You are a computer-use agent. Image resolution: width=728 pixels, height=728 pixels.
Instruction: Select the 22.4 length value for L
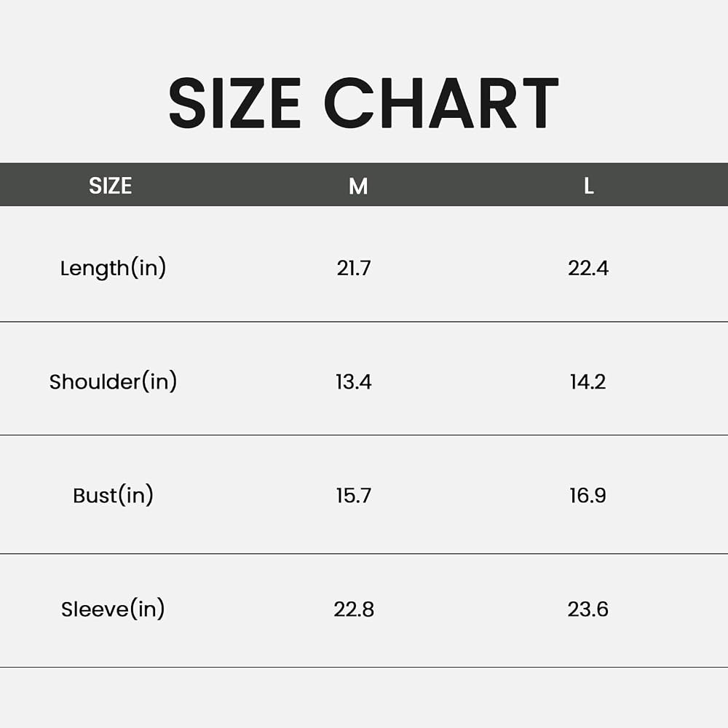[588, 269]
